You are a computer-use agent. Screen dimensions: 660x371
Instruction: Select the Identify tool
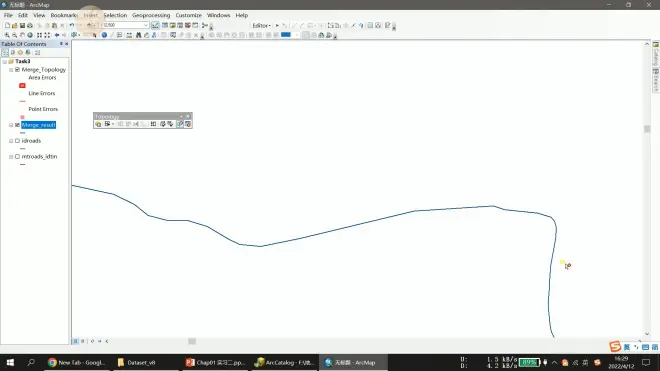click(104, 35)
